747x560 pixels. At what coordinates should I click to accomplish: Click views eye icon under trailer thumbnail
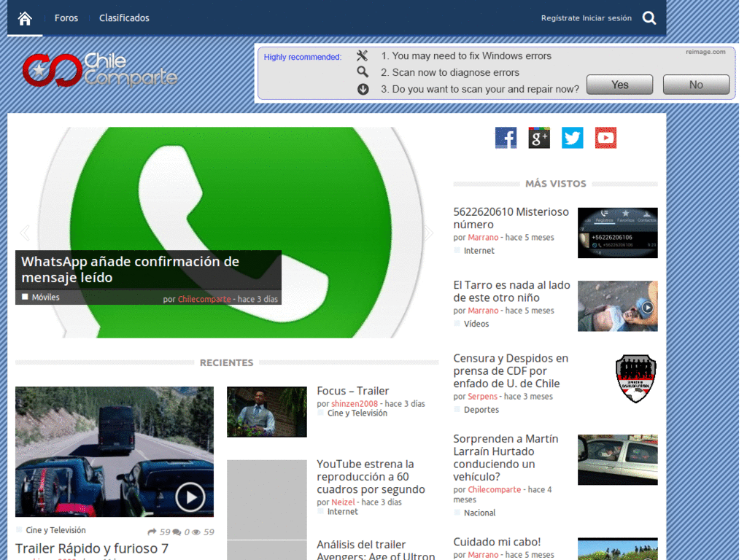tap(196, 532)
